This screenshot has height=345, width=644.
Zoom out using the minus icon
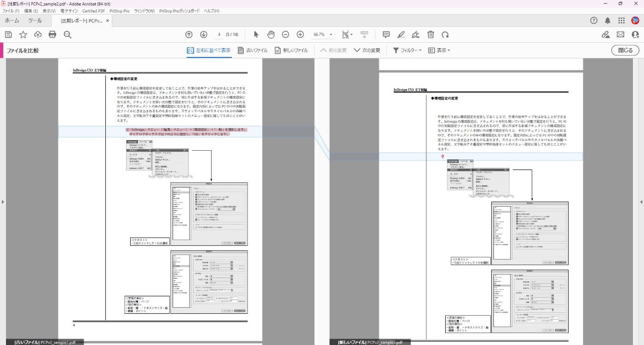286,34
